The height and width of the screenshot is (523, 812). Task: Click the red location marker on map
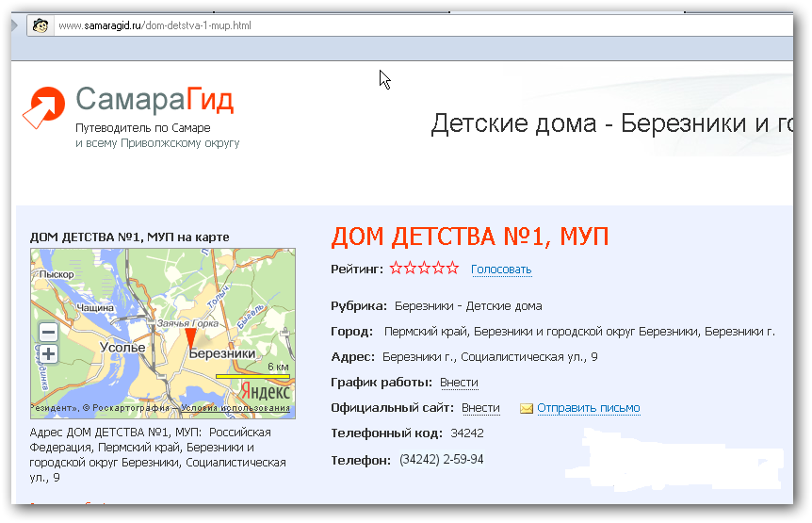pos(189,338)
